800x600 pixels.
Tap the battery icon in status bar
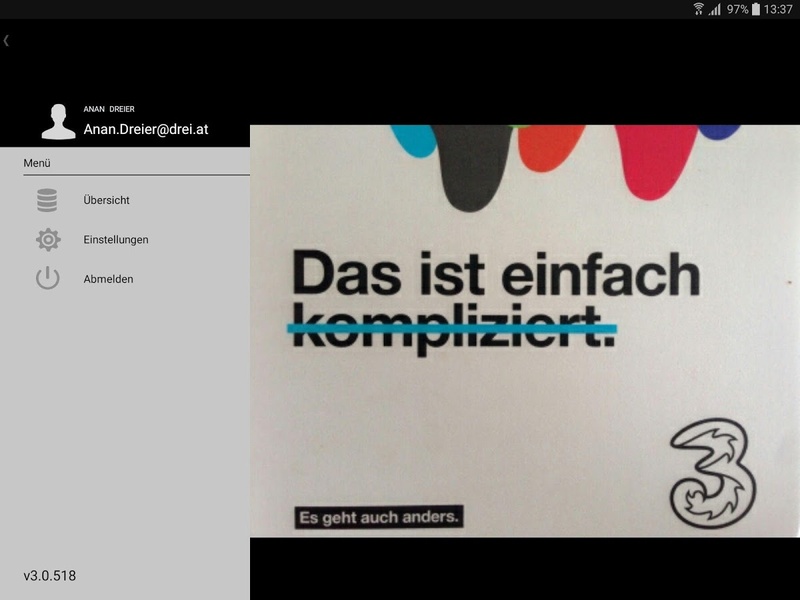click(756, 9)
